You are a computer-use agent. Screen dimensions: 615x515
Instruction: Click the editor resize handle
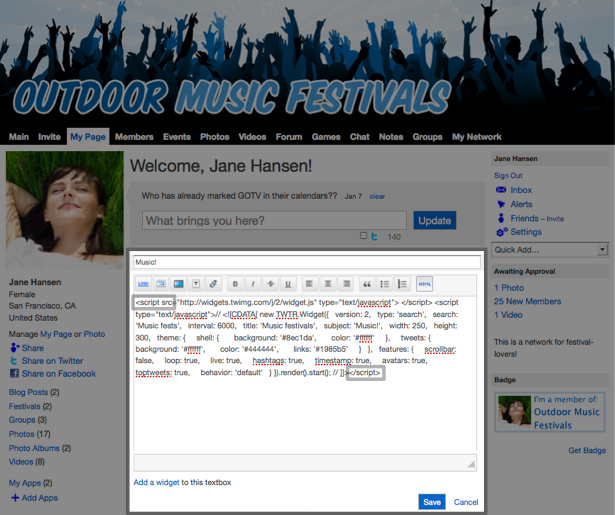pyautogui.click(x=471, y=465)
